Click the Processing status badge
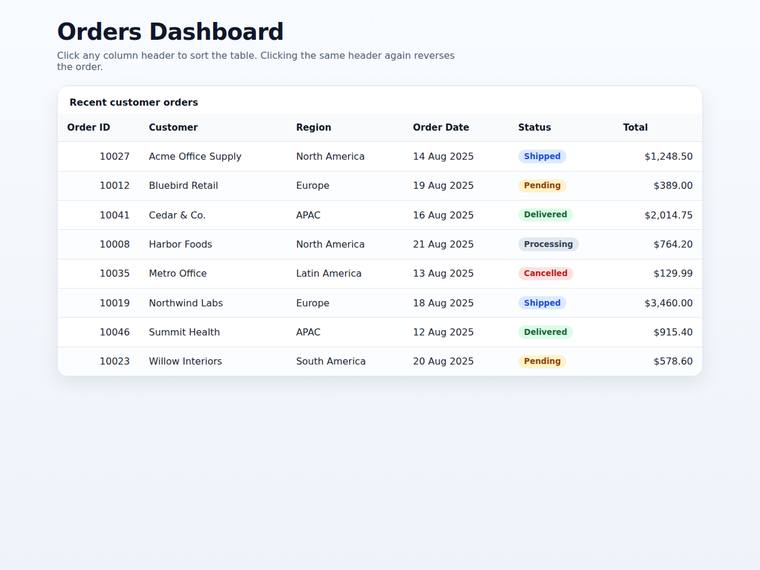The height and width of the screenshot is (570, 760). click(x=548, y=244)
